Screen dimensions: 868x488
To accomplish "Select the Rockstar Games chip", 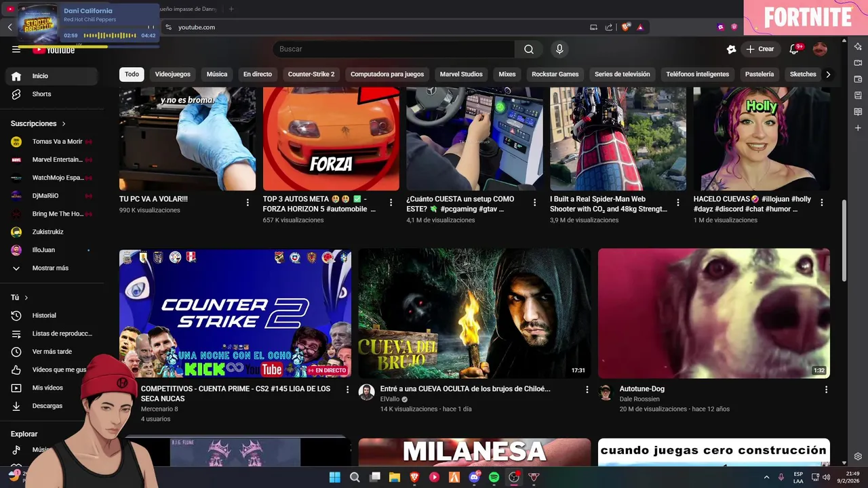I will (x=555, y=75).
